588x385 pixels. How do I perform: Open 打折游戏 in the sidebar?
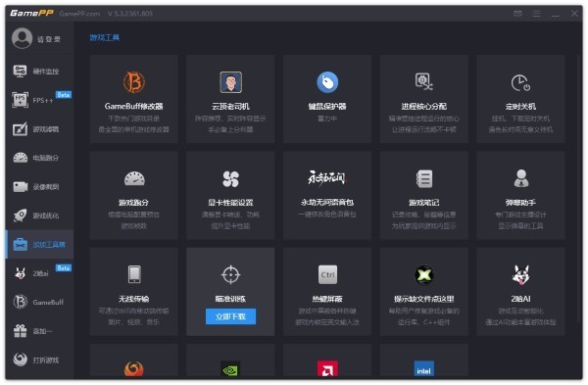click(x=39, y=360)
